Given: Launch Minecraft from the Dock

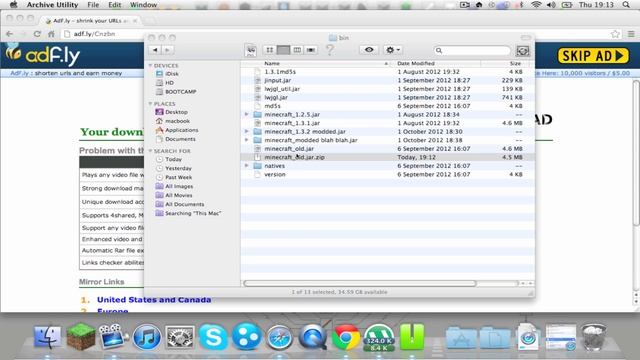Looking at the screenshot, I should click(81, 337).
